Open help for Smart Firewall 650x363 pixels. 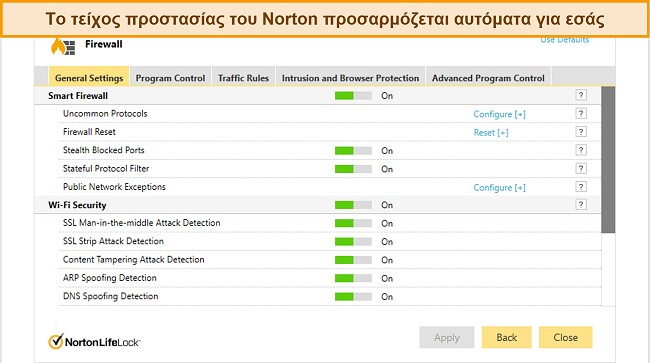(581, 95)
